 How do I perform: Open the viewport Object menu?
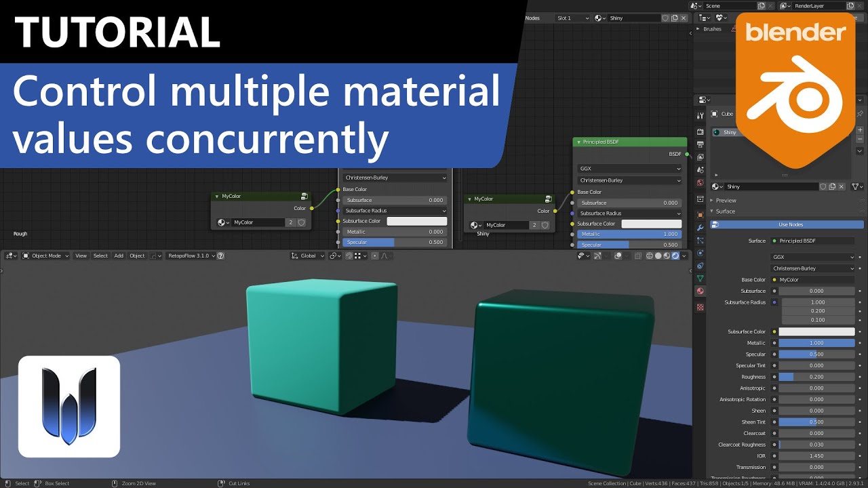pyautogui.click(x=137, y=256)
